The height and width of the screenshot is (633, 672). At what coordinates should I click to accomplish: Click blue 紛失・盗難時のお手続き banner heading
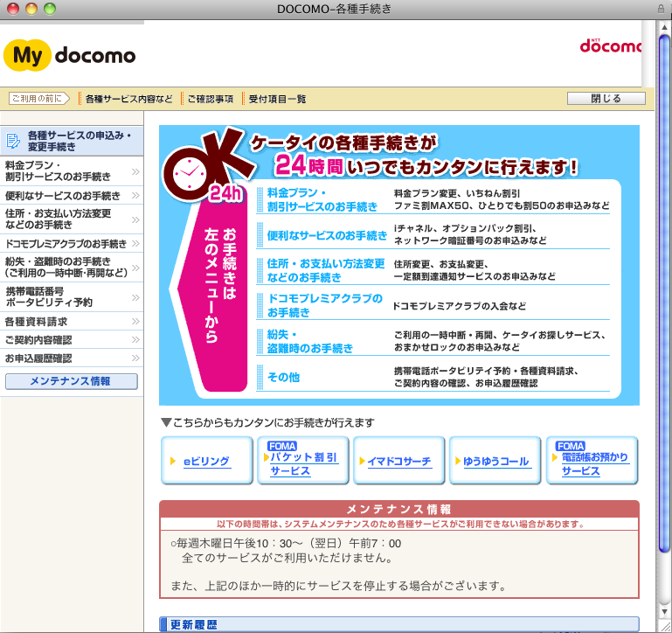tap(310, 341)
